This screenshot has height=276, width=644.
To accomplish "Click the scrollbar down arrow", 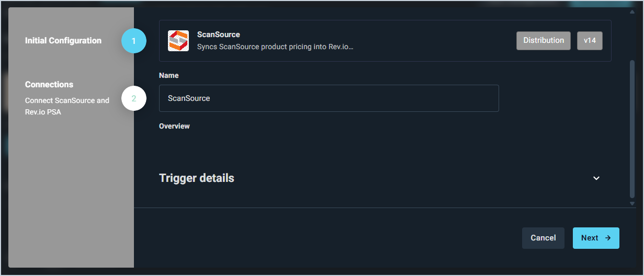I will click(632, 203).
